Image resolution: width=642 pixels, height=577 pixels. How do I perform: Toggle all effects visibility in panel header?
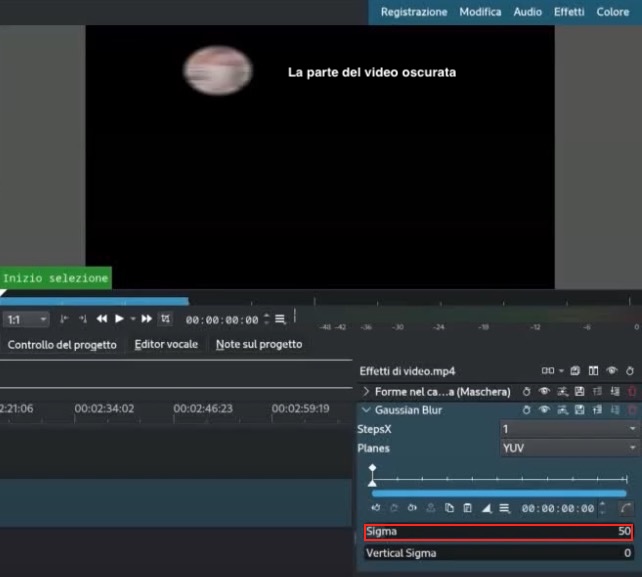point(612,371)
